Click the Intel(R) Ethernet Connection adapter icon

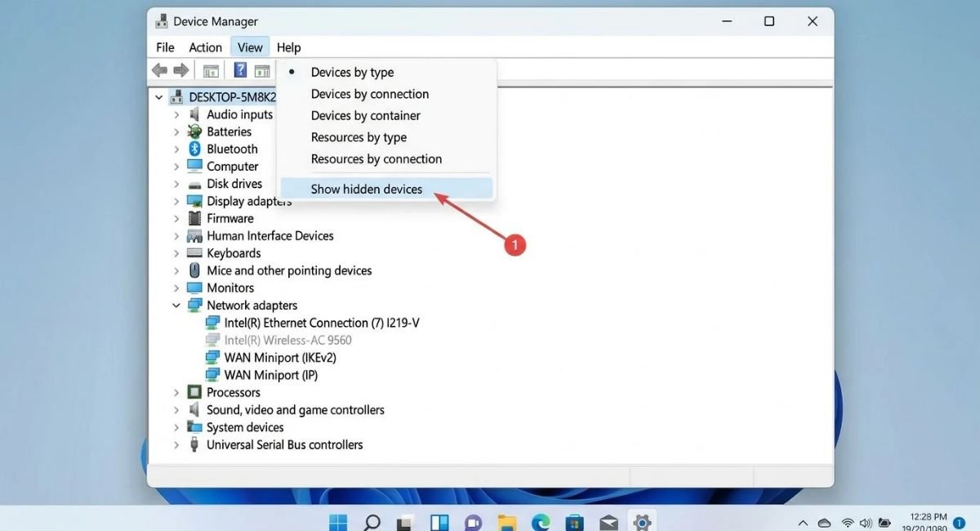click(212, 323)
